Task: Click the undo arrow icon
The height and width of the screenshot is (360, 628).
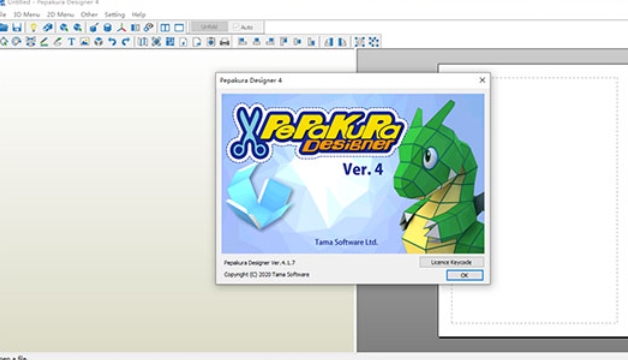Action: pos(112,42)
